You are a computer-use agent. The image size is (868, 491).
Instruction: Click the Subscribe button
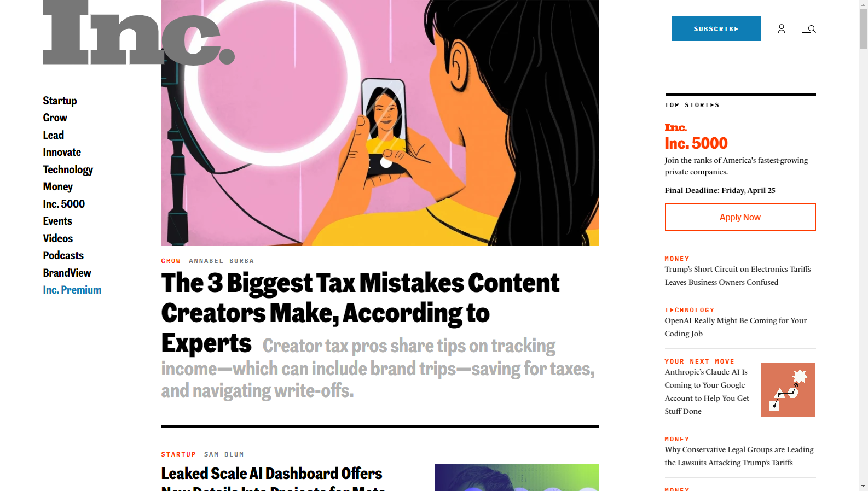pyautogui.click(x=716, y=29)
